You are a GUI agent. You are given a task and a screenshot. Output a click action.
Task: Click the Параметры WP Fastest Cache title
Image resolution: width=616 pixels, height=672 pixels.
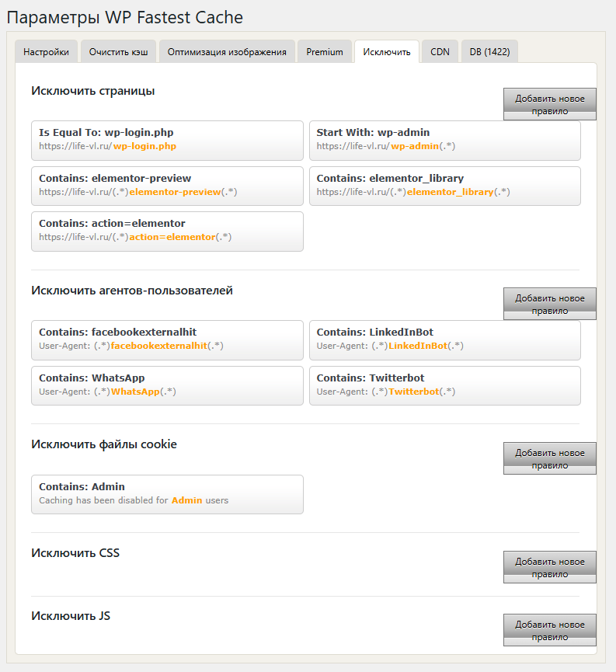125,18
